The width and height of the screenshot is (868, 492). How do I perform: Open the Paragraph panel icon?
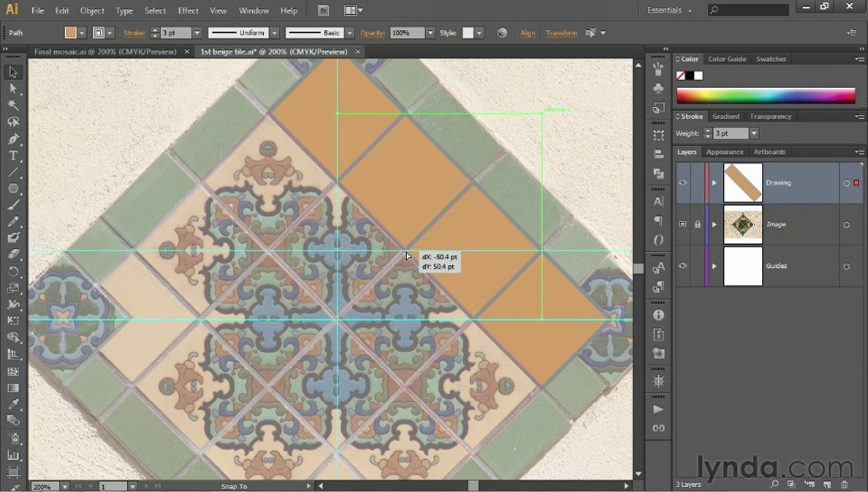(x=658, y=221)
